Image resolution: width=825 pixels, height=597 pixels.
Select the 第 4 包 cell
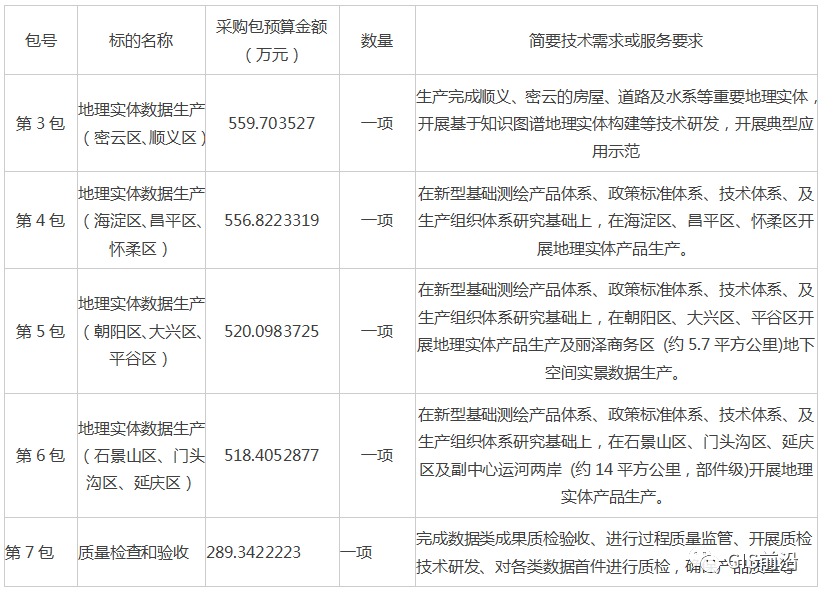(x=41, y=220)
